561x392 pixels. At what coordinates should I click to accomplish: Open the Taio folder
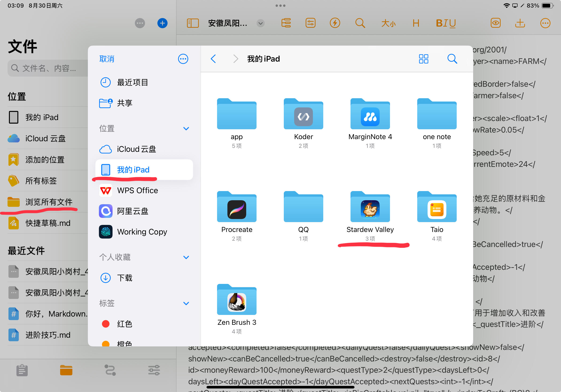pos(437,216)
